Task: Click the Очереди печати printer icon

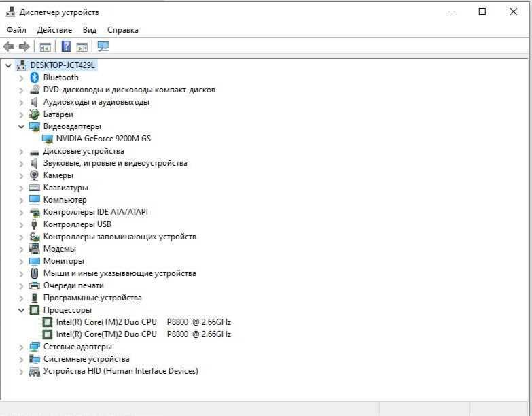Action: (34, 285)
